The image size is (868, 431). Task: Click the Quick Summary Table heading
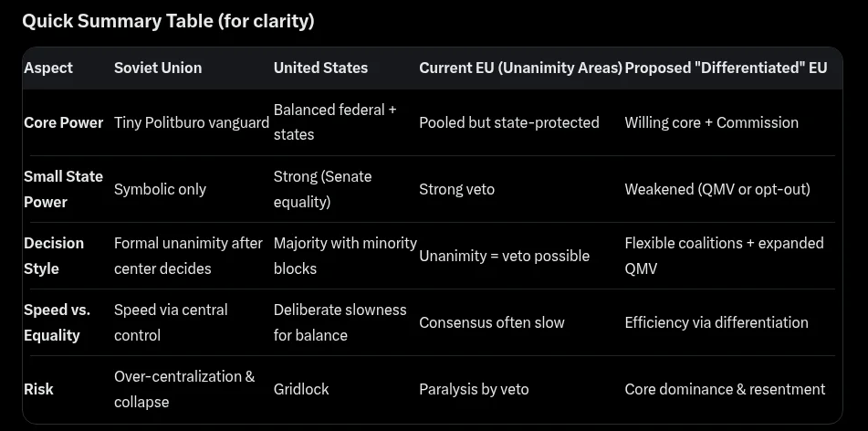(x=168, y=21)
